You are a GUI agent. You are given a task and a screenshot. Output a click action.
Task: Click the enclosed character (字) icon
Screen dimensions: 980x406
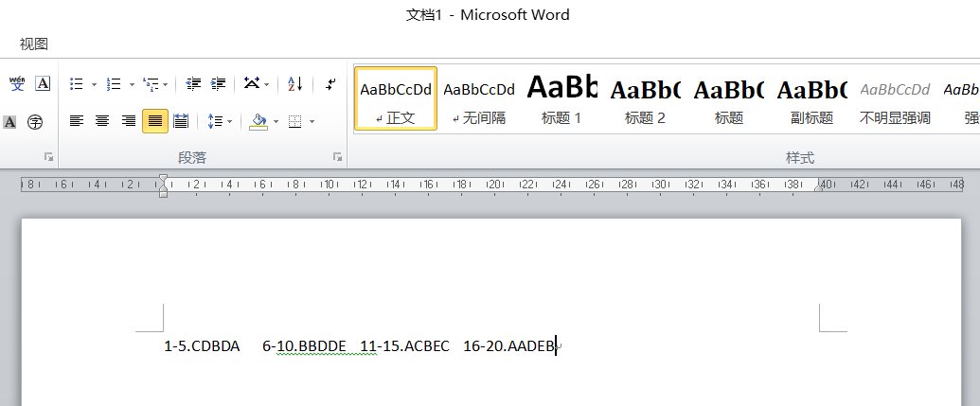point(35,122)
